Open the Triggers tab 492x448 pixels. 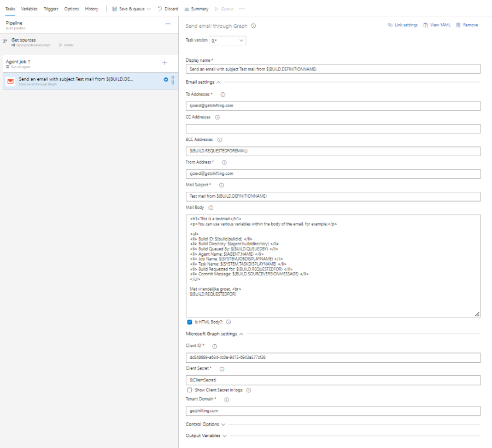point(50,9)
